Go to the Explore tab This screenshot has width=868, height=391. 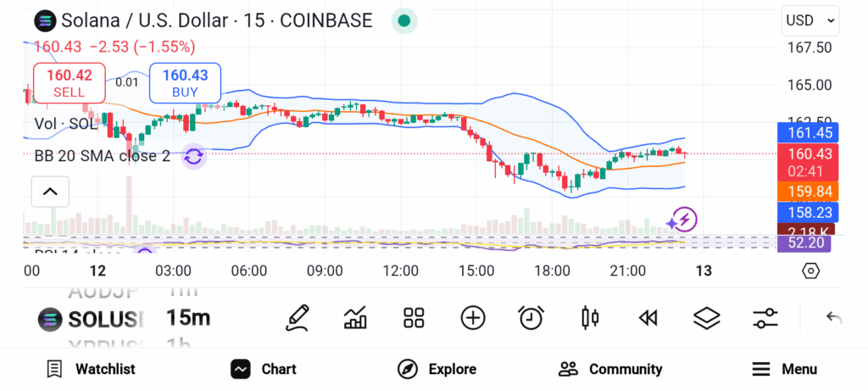(437, 369)
